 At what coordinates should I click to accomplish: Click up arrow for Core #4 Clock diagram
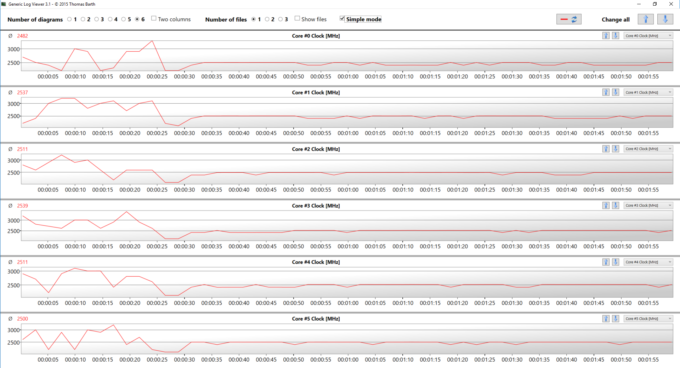606,262
